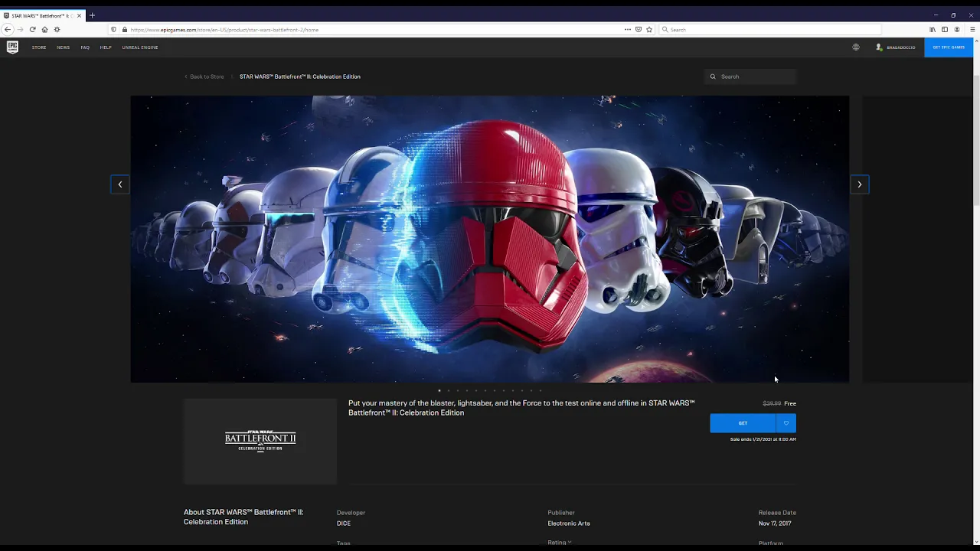Click the GET EPIC GAMES button
Screen dimensions: 980x551
[949, 47]
